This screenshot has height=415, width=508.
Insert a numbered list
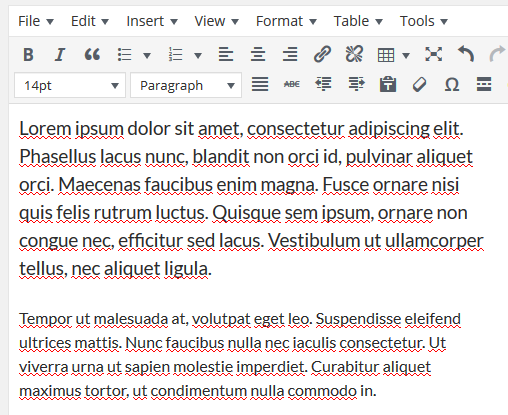pyautogui.click(x=175, y=54)
